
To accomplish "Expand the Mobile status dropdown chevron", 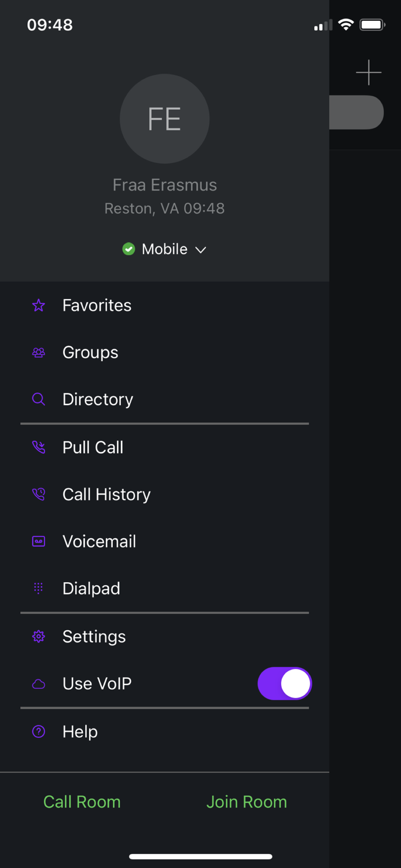I will (201, 250).
